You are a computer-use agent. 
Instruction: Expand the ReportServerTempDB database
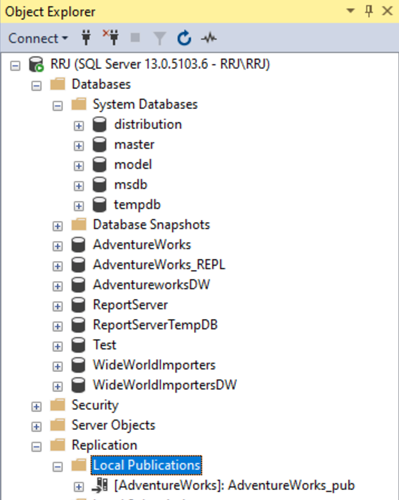click(58, 326)
